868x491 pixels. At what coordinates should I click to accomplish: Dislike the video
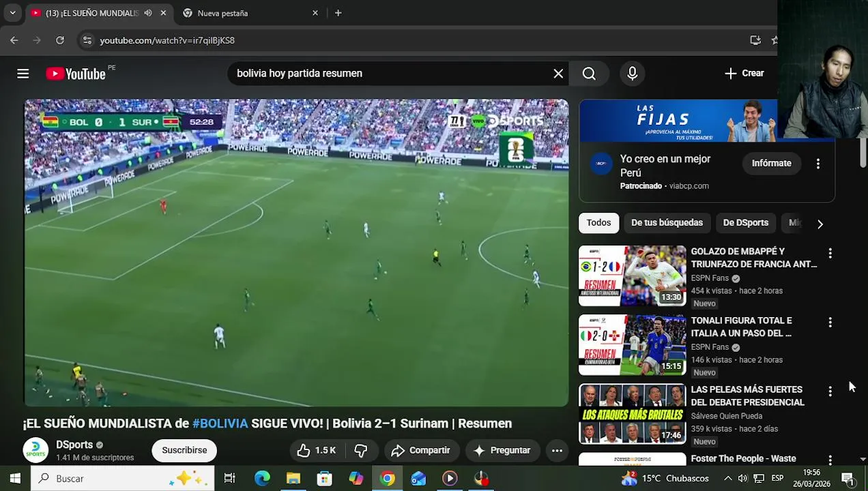(x=361, y=450)
